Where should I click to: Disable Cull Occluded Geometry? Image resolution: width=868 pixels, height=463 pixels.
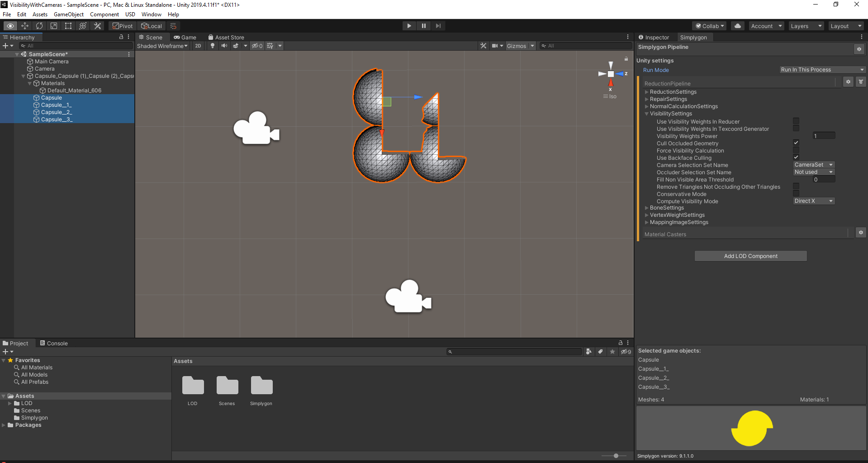pyautogui.click(x=796, y=143)
